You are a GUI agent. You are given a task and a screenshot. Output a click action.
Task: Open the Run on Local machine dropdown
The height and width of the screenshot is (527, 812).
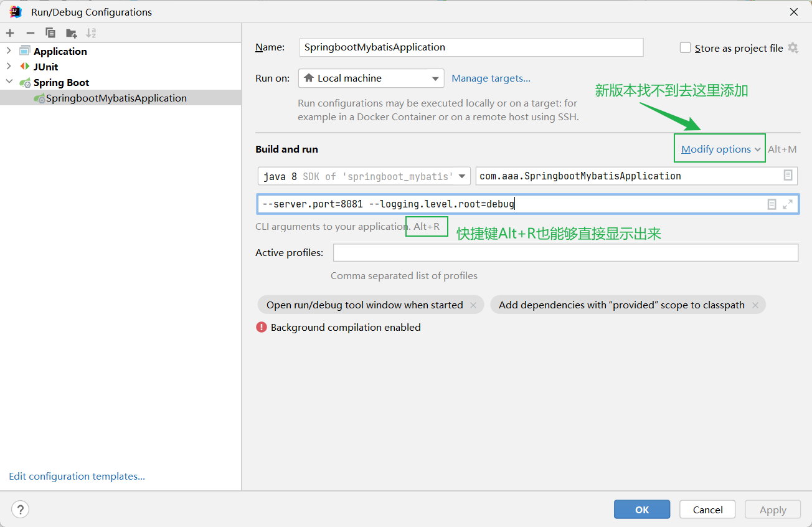pos(371,78)
